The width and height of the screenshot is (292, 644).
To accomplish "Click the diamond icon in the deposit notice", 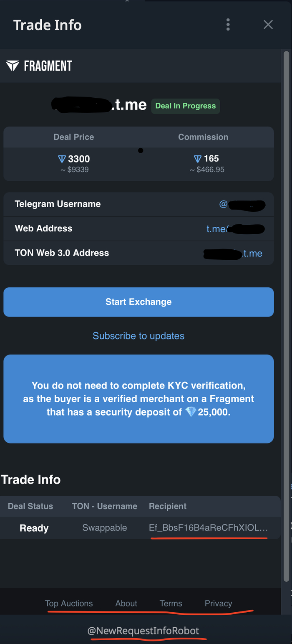I will click(191, 412).
